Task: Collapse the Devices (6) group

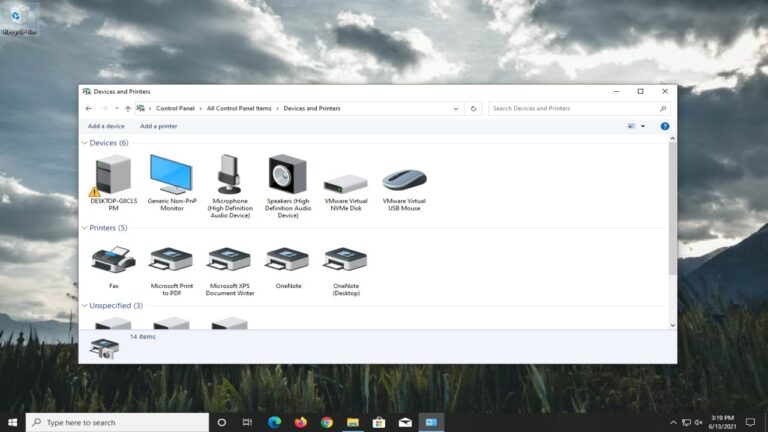Action: tap(84, 143)
